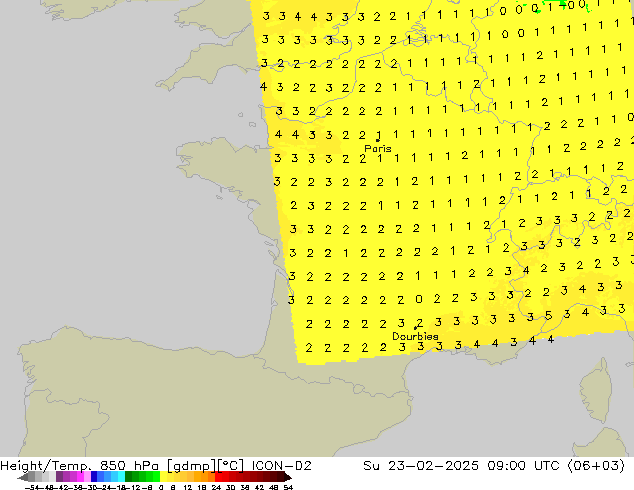Pick the darkest green legend swatch
The width and height of the screenshot is (634, 490).
[x=128, y=476]
